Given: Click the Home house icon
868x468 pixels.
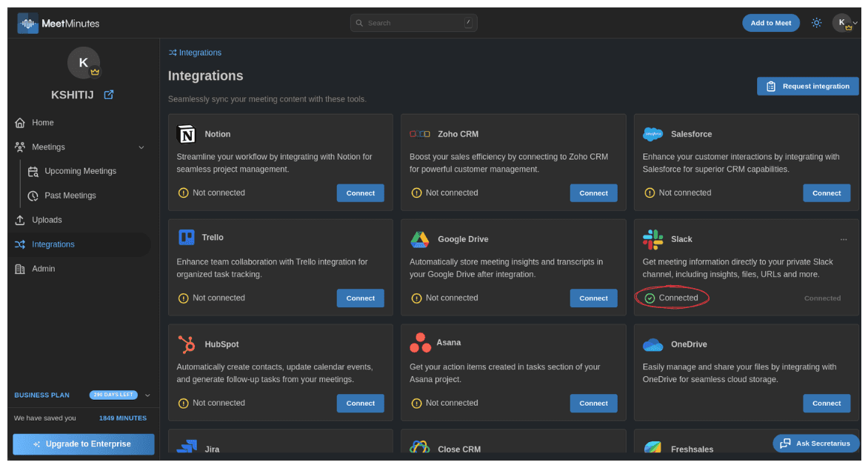Looking at the screenshot, I should tap(20, 122).
